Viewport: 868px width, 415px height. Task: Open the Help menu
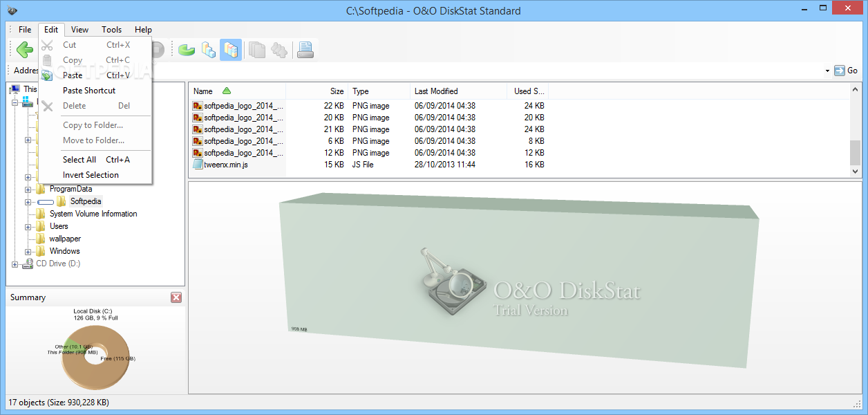point(143,30)
